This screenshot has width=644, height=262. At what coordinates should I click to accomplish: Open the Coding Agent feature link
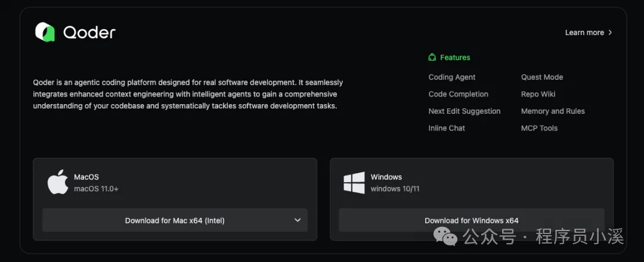(452, 77)
